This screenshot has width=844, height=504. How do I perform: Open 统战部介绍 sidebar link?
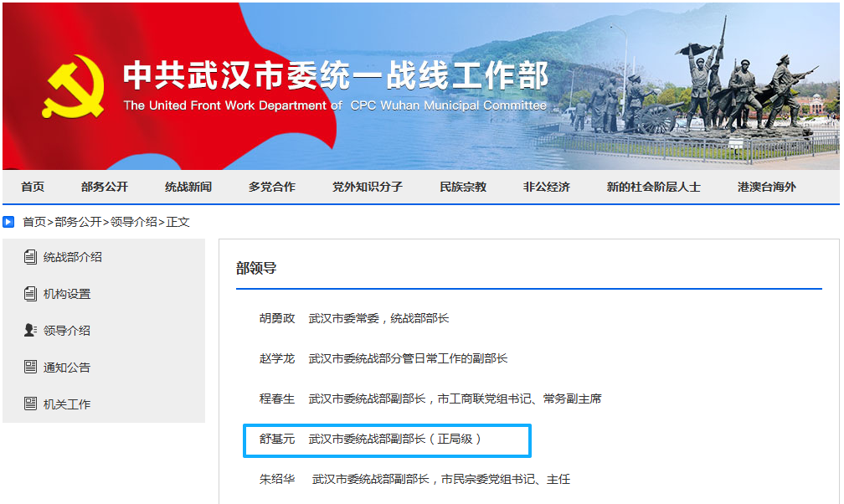point(72,257)
